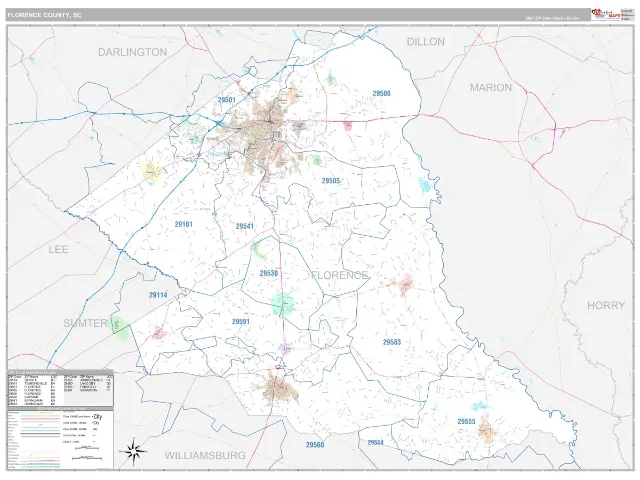Select the MARION county label
The height and width of the screenshot is (480, 640).
tap(491, 88)
